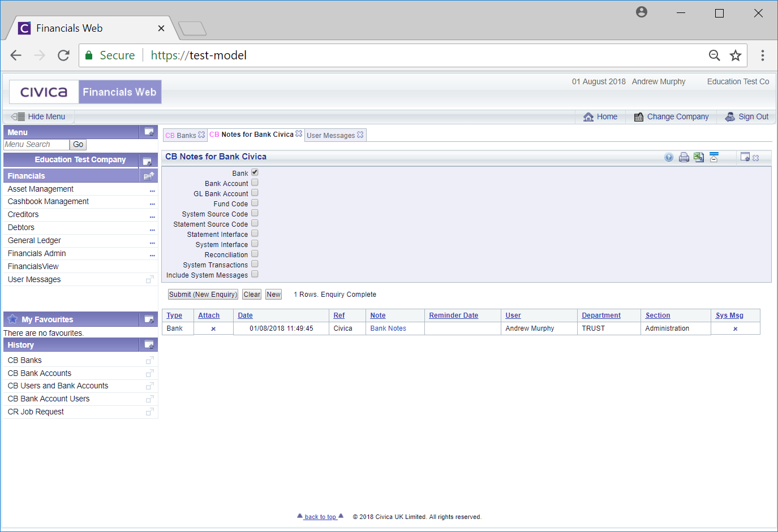Tick the System Transactions checkbox

coord(255,264)
